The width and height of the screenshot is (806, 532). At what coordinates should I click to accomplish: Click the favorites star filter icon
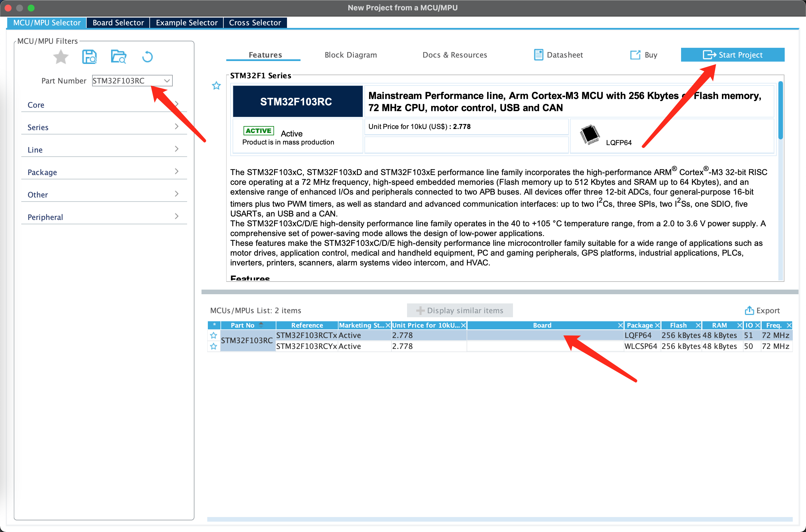[61, 57]
